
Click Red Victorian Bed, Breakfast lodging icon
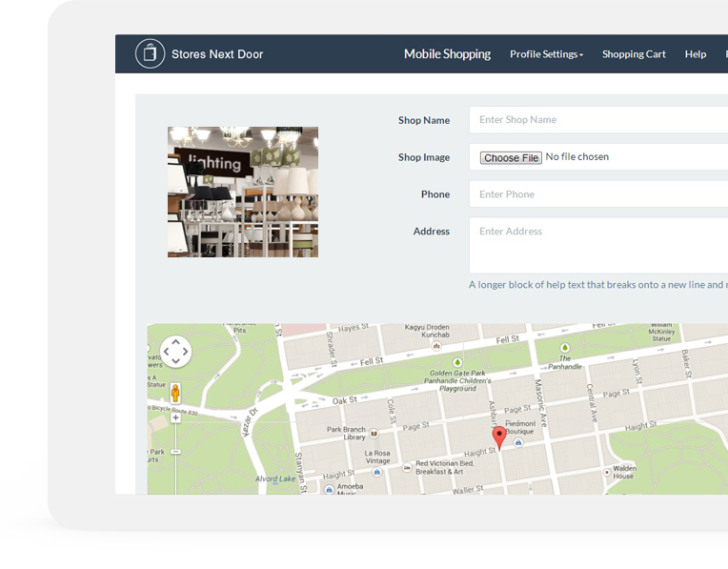(x=407, y=468)
